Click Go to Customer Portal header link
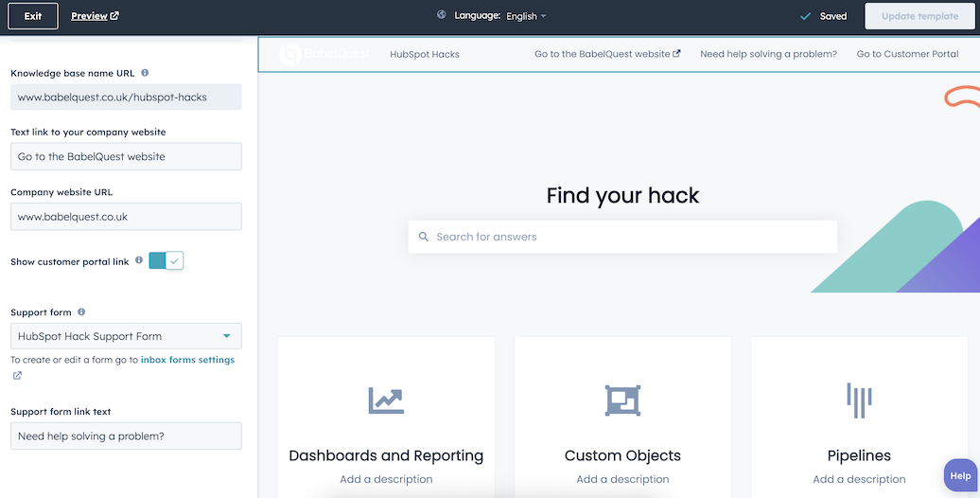This screenshot has width=980, height=498. coord(907,54)
